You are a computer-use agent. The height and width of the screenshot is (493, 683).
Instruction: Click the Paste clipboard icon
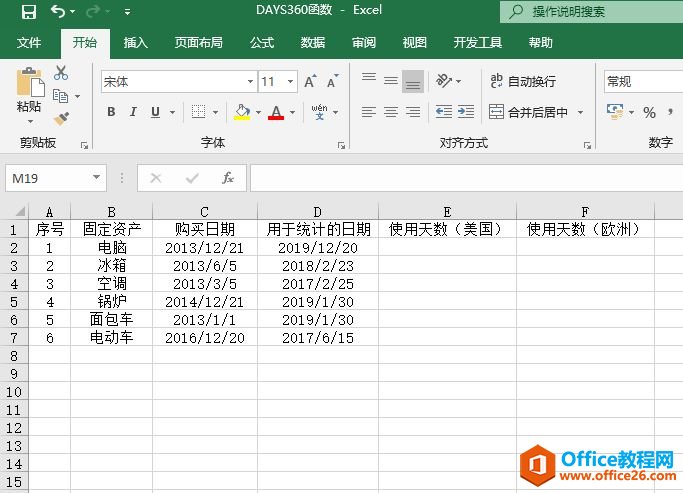(x=30, y=82)
